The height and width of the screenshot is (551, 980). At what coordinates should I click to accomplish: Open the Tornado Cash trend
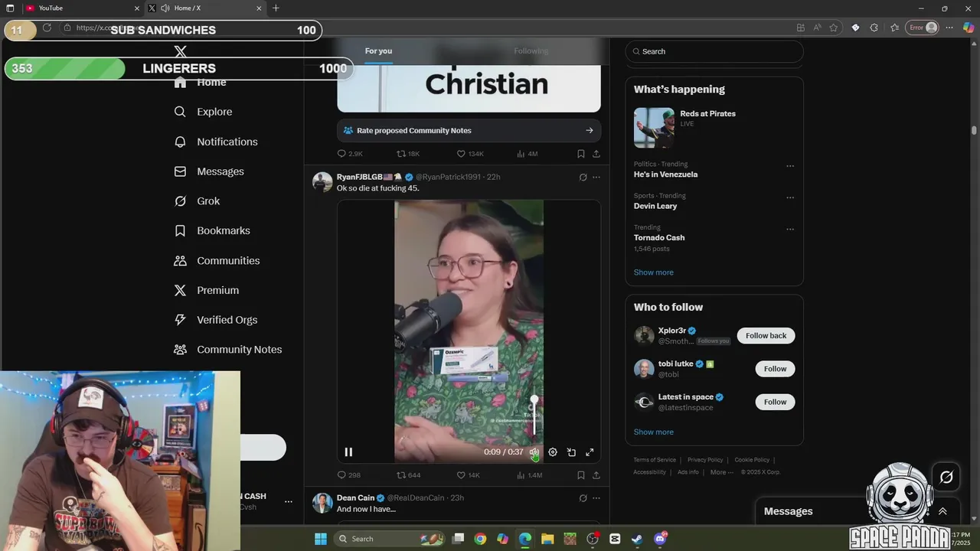point(659,237)
